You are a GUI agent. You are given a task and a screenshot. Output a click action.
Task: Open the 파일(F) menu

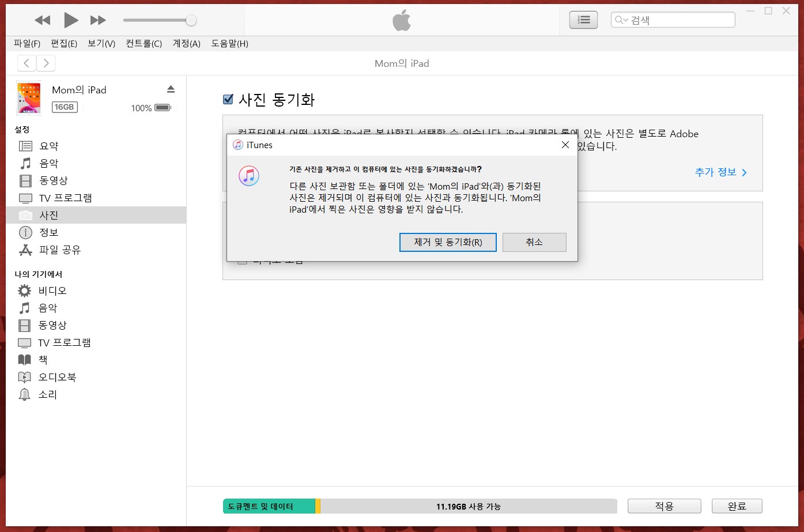pyautogui.click(x=27, y=43)
